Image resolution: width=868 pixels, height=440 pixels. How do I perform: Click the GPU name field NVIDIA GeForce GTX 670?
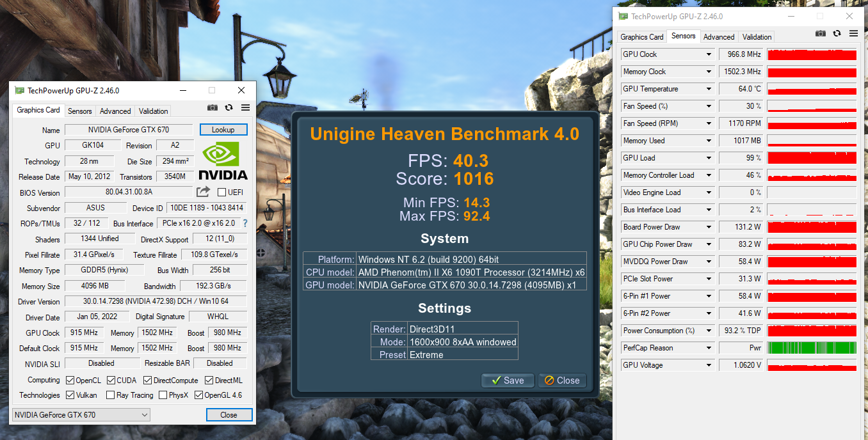[x=129, y=130]
